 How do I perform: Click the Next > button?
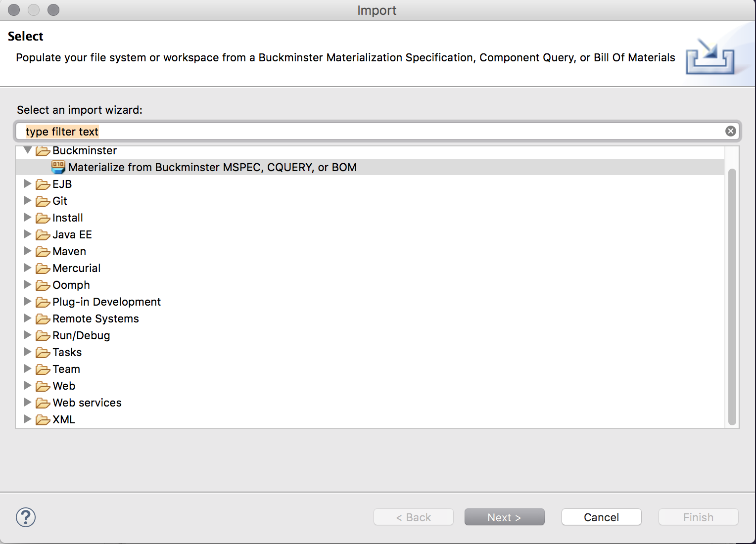click(x=504, y=517)
